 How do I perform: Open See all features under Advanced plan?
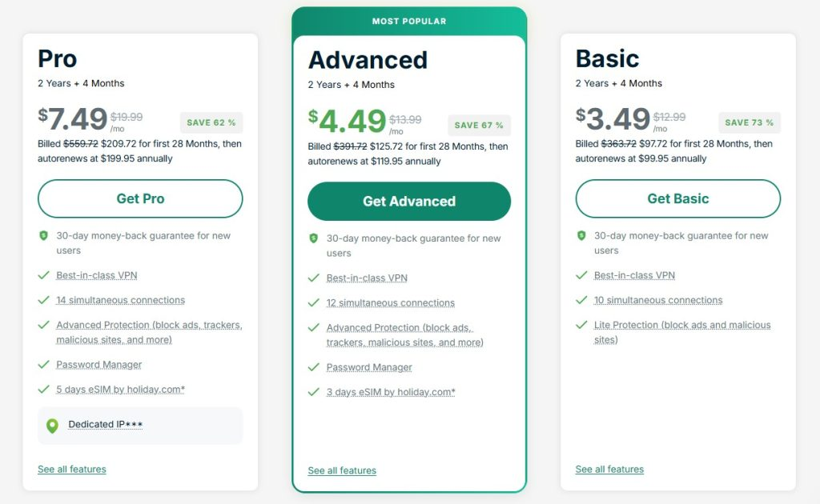(342, 471)
